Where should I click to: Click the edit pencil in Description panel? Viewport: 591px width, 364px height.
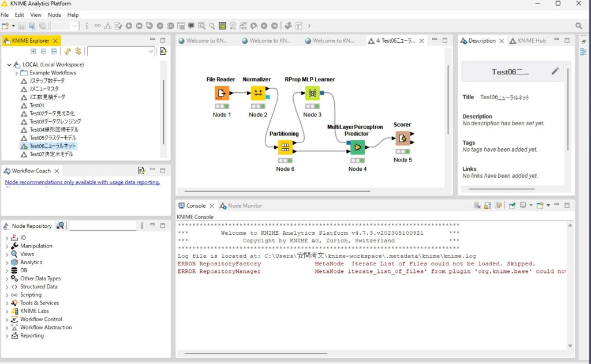point(555,72)
